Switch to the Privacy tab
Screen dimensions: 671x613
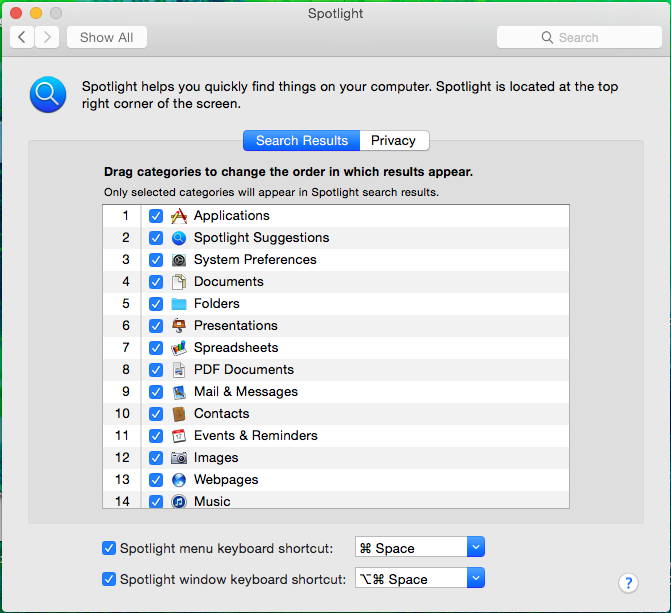point(394,140)
